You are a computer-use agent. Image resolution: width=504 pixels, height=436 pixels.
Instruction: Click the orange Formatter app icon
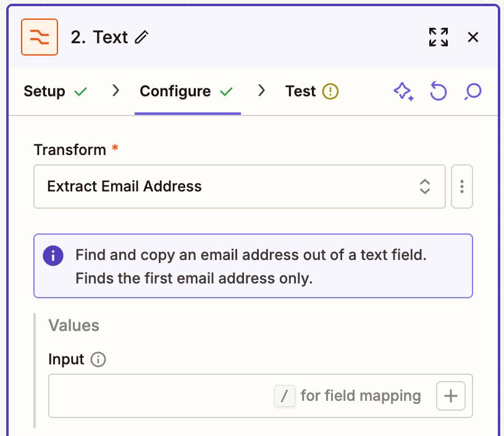(x=40, y=37)
